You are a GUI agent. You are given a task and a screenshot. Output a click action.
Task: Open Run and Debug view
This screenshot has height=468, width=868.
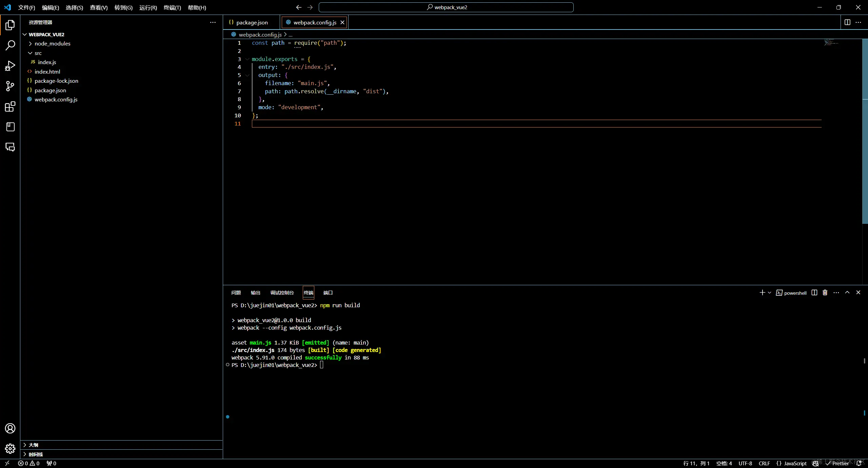[10, 66]
